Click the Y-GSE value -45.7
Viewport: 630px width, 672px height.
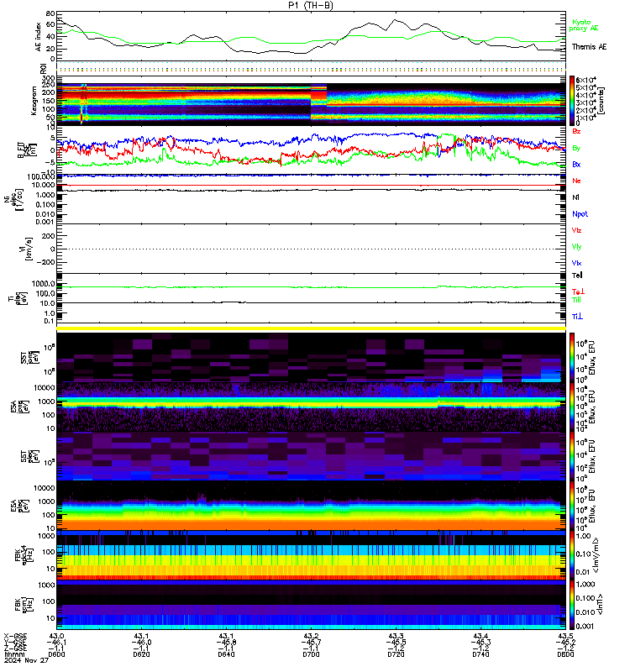coord(311,642)
